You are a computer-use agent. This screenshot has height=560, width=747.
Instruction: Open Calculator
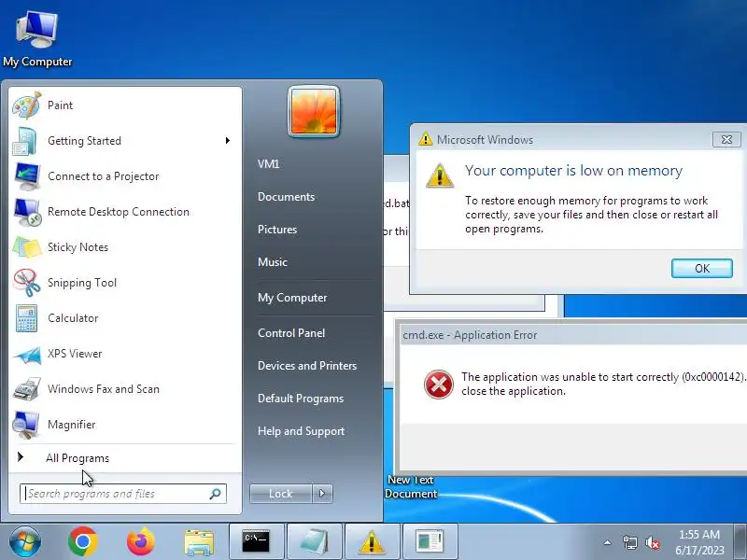tap(124, 318)
